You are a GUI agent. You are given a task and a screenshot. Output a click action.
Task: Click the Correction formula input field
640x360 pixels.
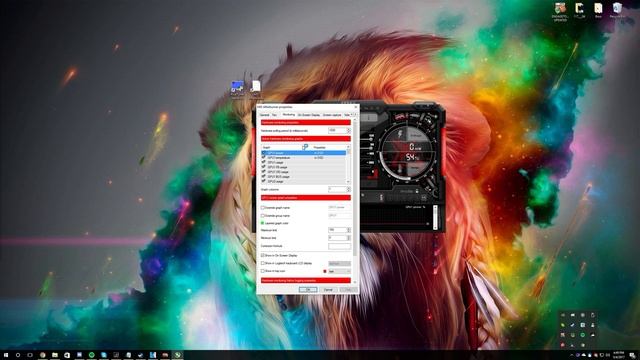click(x=340, y=246)
